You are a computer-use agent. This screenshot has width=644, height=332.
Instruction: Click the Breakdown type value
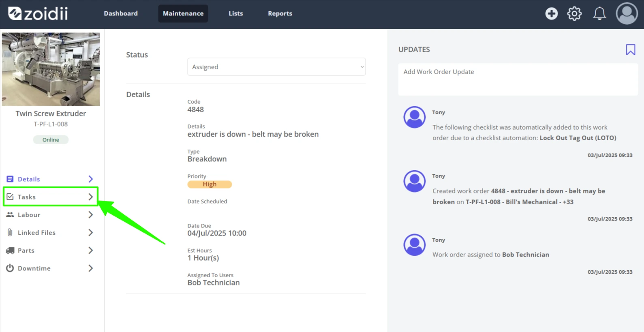[x=207, y=159]
